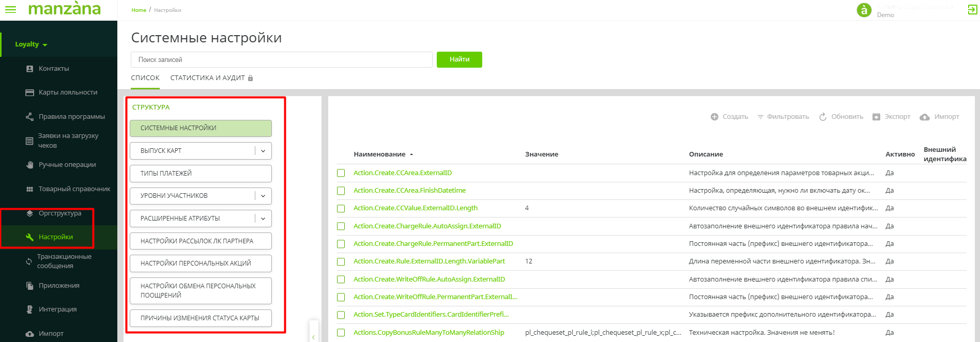Tick the Actions.CopyBonusRuleManyToManyRelationShip checkbox
The height and width of the screenshot is (342, 980).
pyautogui.click(x=341, y=333)
